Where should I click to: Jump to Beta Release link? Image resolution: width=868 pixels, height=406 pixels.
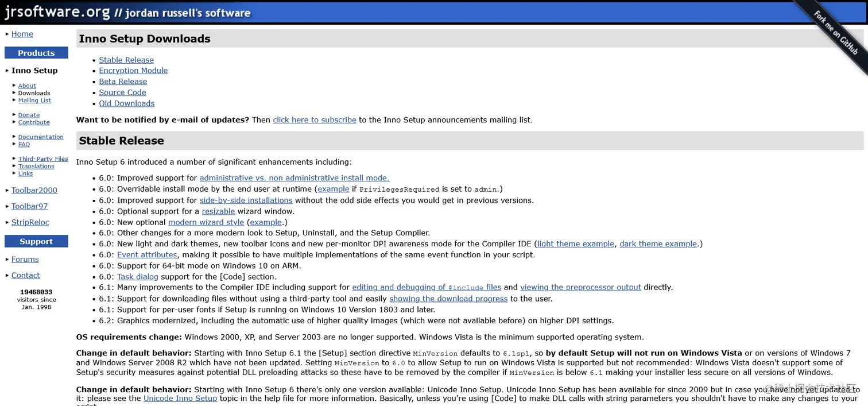click(x=123, y=82)
